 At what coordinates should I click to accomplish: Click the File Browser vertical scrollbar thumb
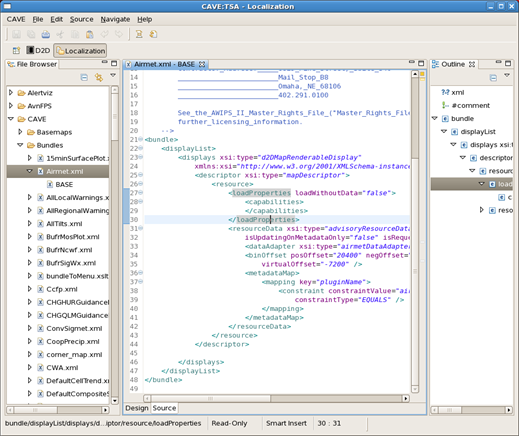pyautogui.click(x=115, y=116)
